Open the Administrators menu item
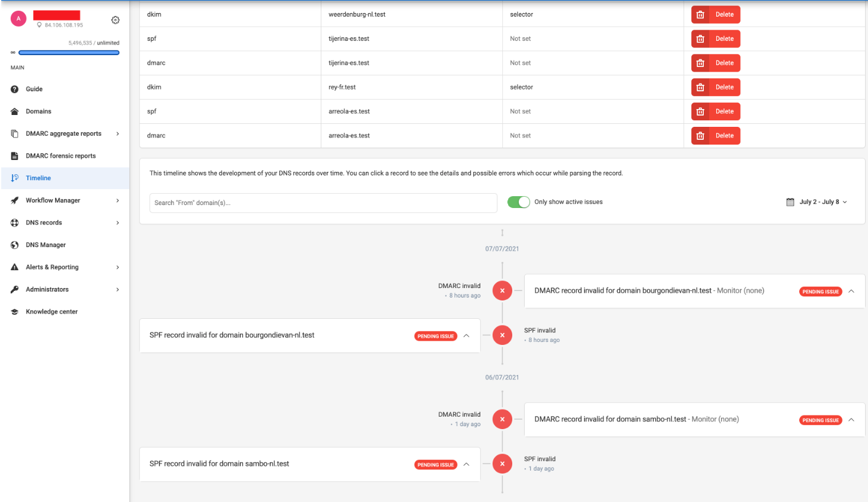The height and width of the screenshot is (502, 868). coord(47,289)
